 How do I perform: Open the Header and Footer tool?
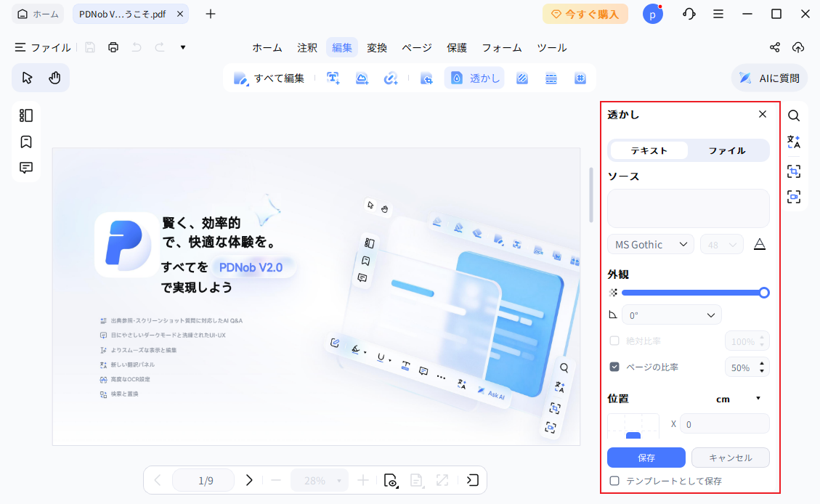tap(551, 78)
